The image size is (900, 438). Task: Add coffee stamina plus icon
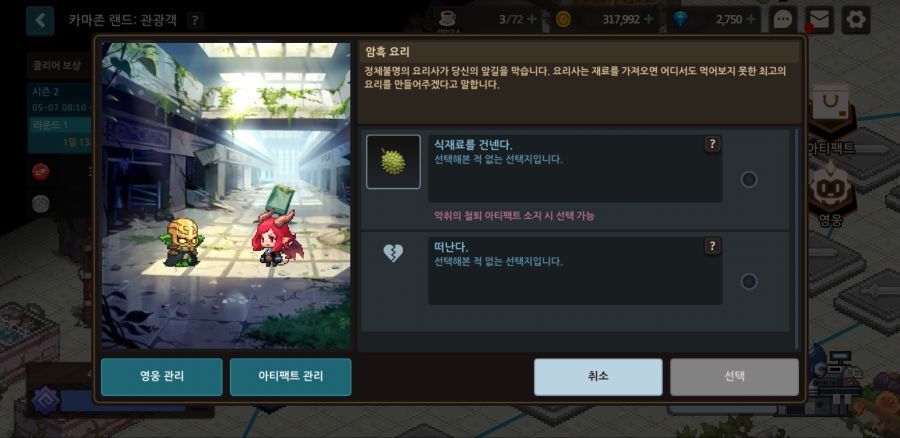click(x=532, y=20)
